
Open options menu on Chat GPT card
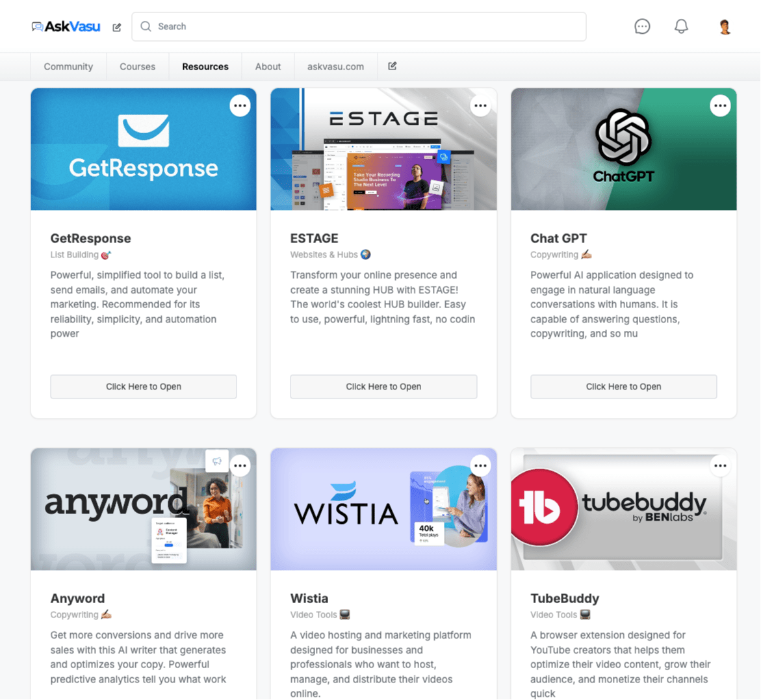[720, 105]
